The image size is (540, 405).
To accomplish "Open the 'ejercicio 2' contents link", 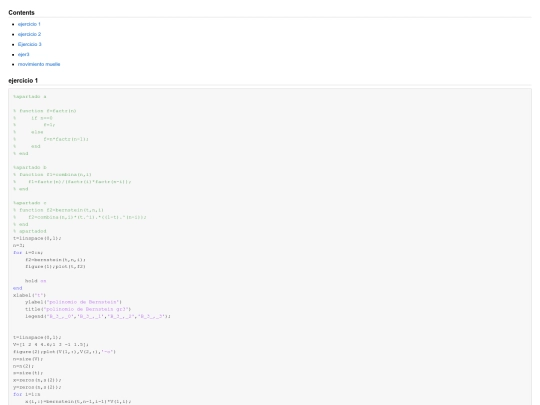I will (29, 34).
